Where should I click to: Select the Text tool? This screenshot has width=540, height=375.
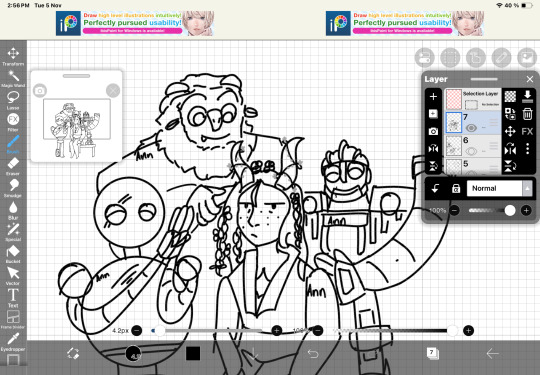click(x=13, y=298)
